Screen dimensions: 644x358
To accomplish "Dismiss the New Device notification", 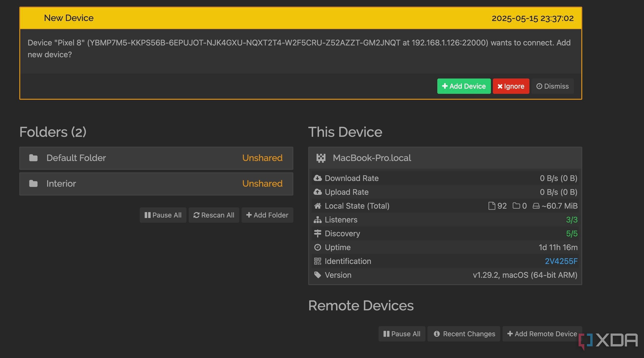I will (x=552, y=86).
